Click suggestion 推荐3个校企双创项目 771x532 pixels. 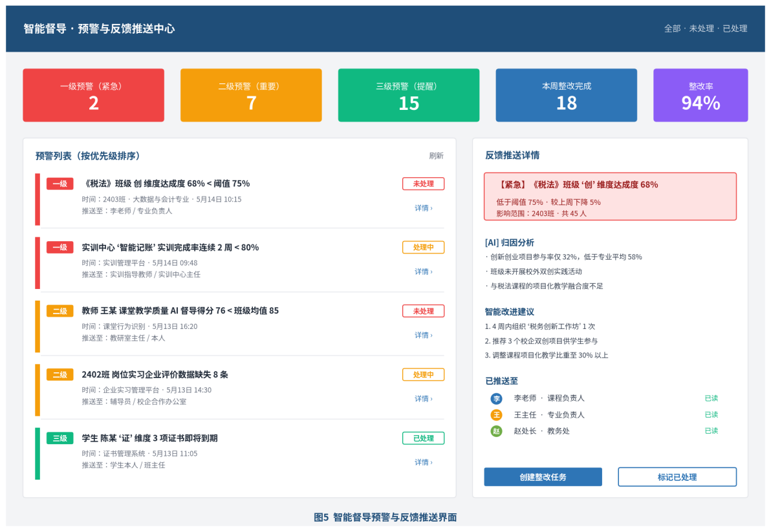coord(541,341)
